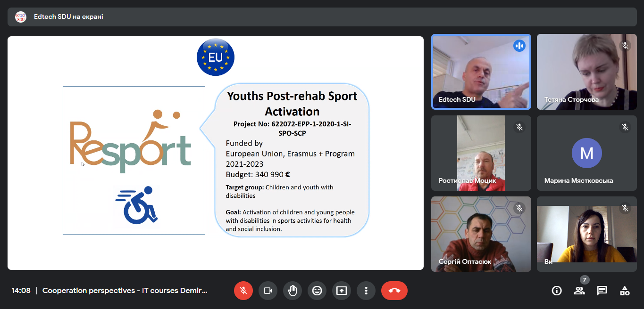Click Ростислав Моцик's participant tile
644x309 pixels.
(x=481, y=153)
